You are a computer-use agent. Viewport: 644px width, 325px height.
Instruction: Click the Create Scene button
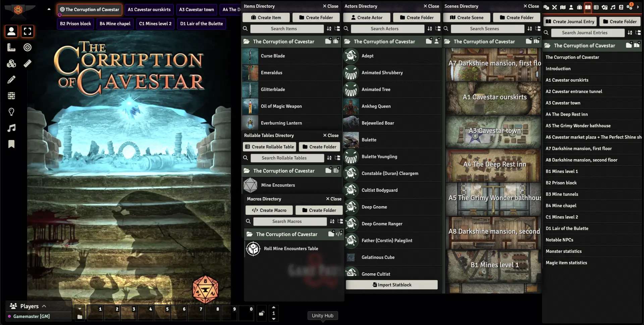pos(467,17)
